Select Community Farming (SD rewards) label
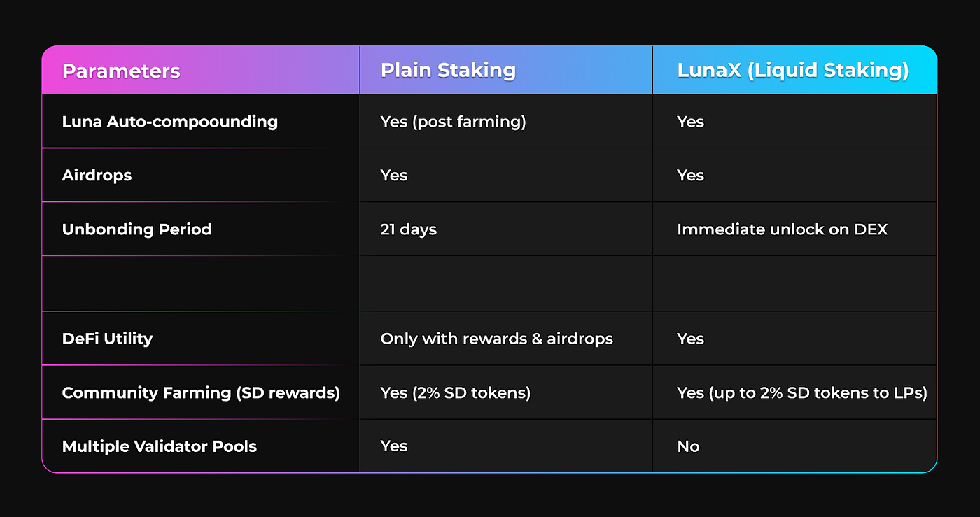 (x=201, y=393)
